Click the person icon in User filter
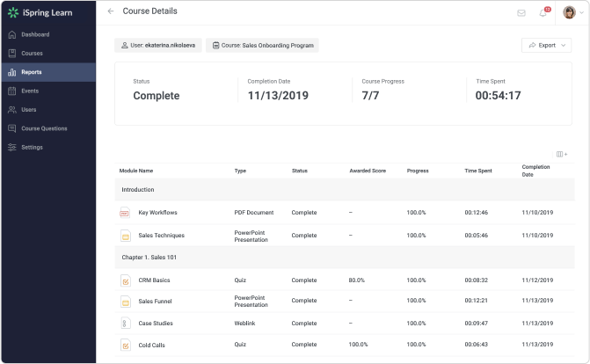 tap(125, 46)
